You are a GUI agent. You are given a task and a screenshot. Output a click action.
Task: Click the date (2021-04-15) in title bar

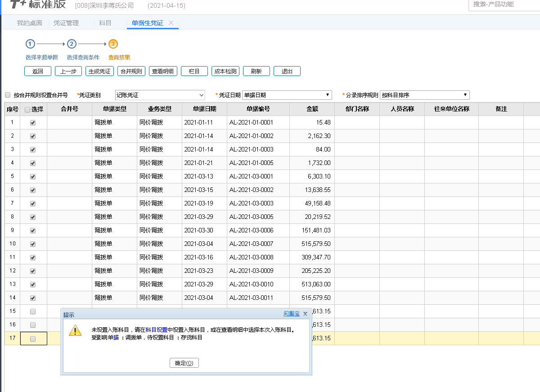166,5
